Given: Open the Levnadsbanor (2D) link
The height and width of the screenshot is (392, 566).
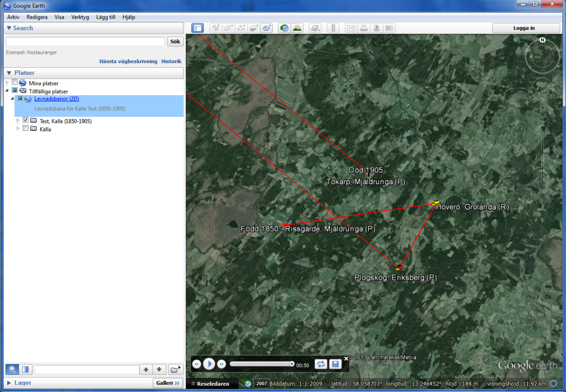Looking at the screenshot, I should pos(56,99).
